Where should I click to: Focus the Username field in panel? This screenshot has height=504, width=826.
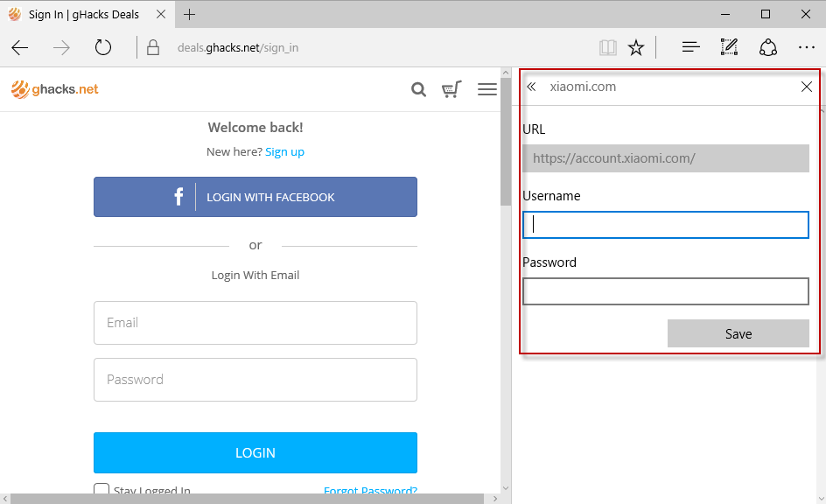666,225
